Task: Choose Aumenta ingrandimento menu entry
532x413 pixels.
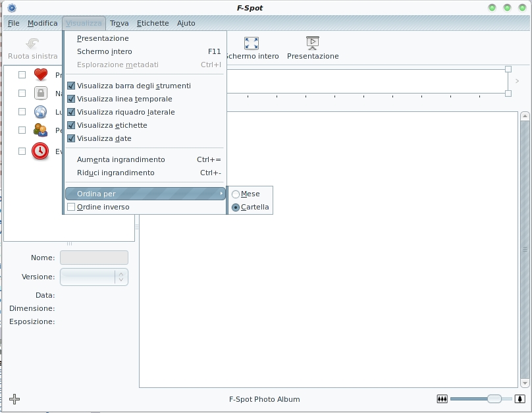Action: 145,159
